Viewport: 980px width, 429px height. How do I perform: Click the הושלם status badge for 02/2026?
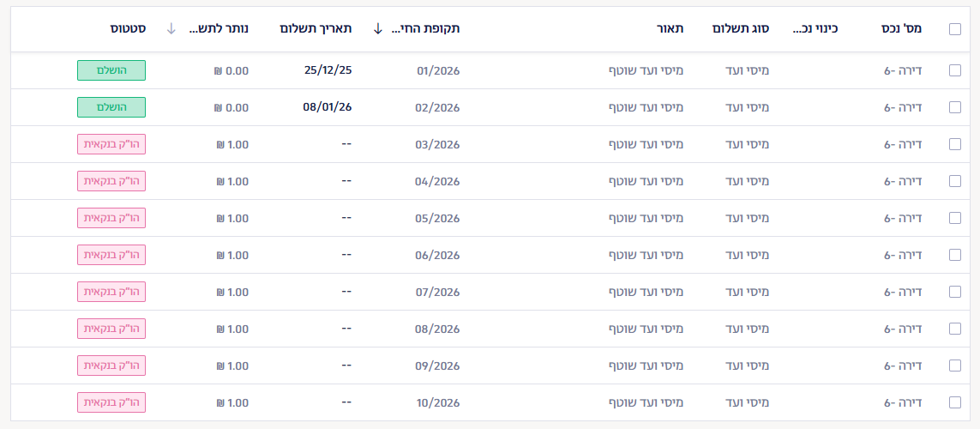coord(111,107)
